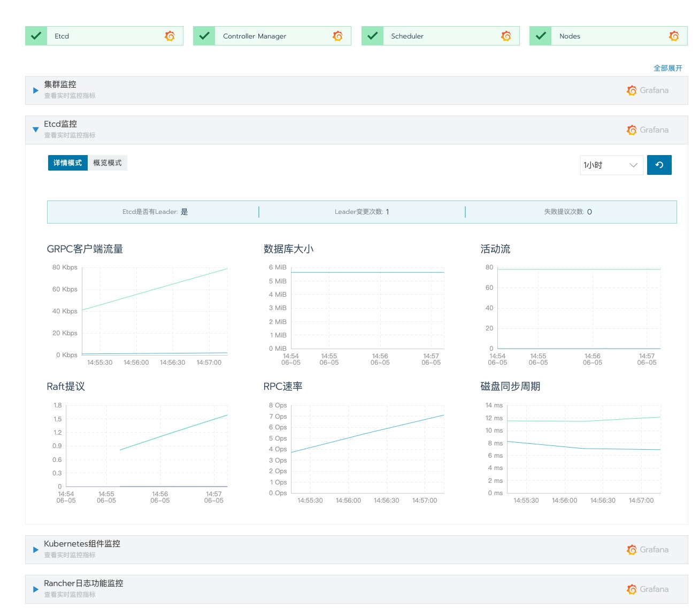This screenshot has height=616, width=699.
Task: Open Grafana icon on Scheduler status card
Action: point(506,36)
